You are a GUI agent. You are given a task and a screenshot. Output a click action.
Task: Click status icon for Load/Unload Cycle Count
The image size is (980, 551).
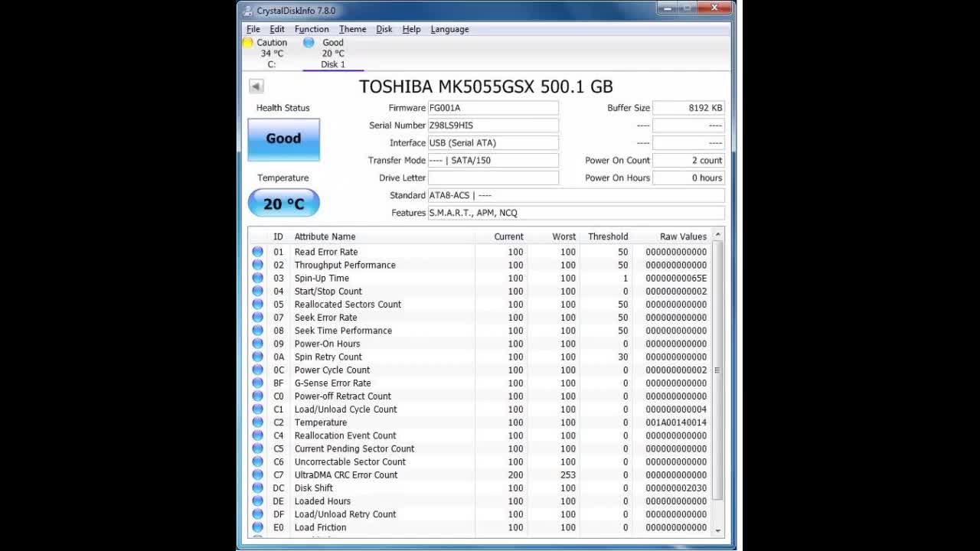[257, 409]
